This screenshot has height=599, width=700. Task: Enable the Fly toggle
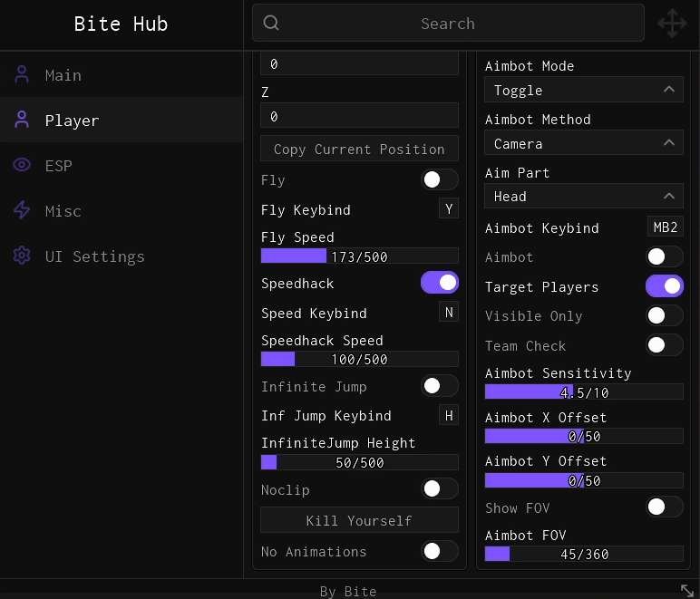[440, 179]
